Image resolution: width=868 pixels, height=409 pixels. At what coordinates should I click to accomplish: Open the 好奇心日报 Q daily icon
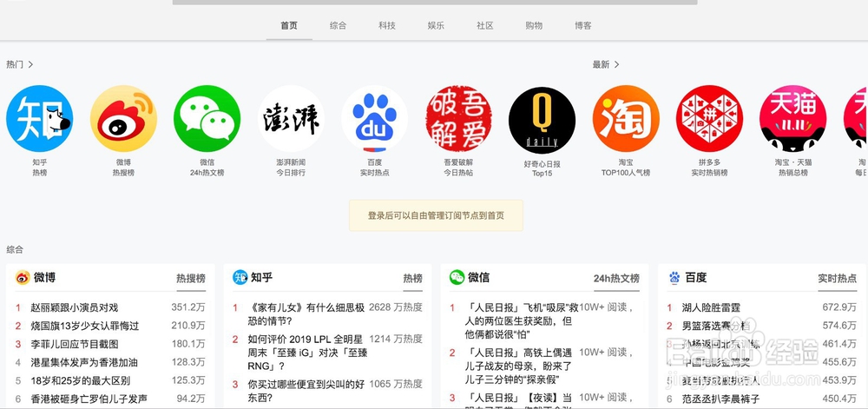point(542,120)
